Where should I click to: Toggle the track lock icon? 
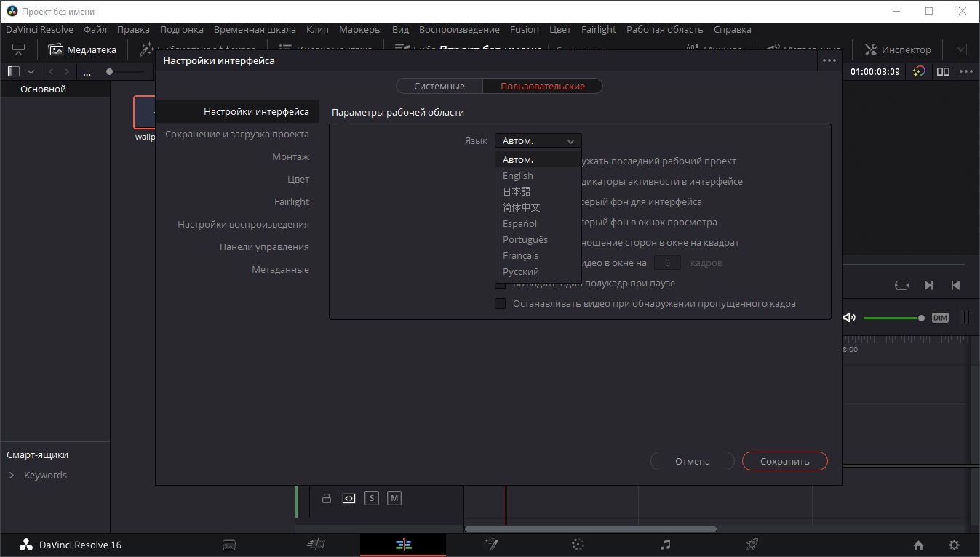click(x=327, y=499)
